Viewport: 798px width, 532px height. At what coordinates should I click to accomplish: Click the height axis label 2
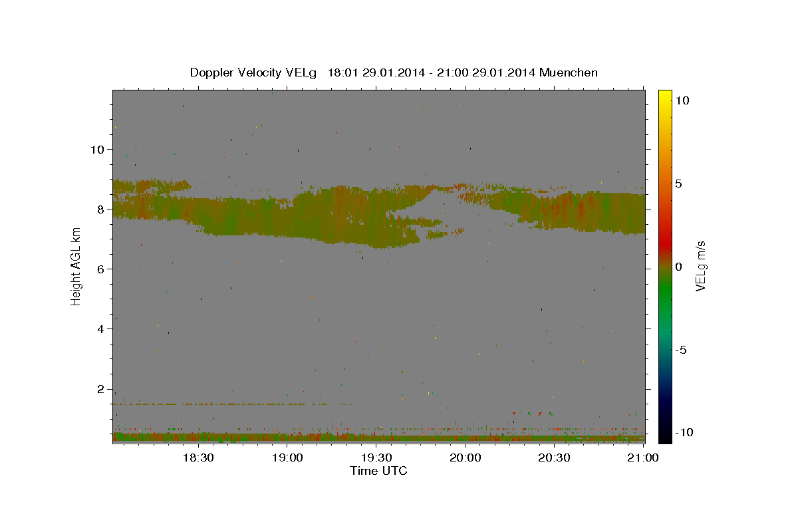tap(100, 389)
